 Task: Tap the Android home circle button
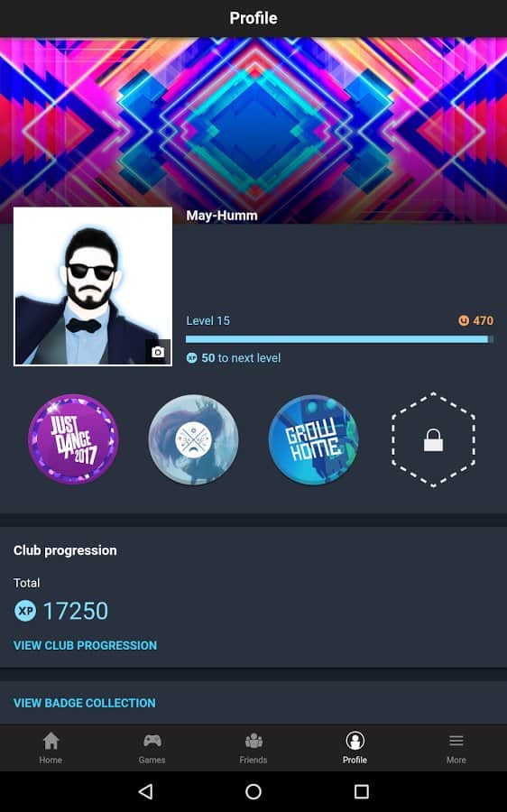click(x=253, y=791)
